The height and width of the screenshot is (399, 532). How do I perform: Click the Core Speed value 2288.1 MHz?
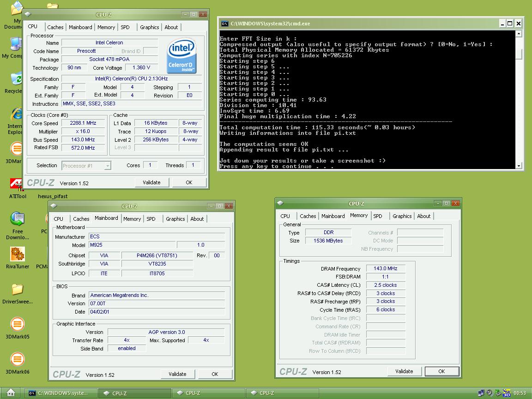[x=83, y=123]
